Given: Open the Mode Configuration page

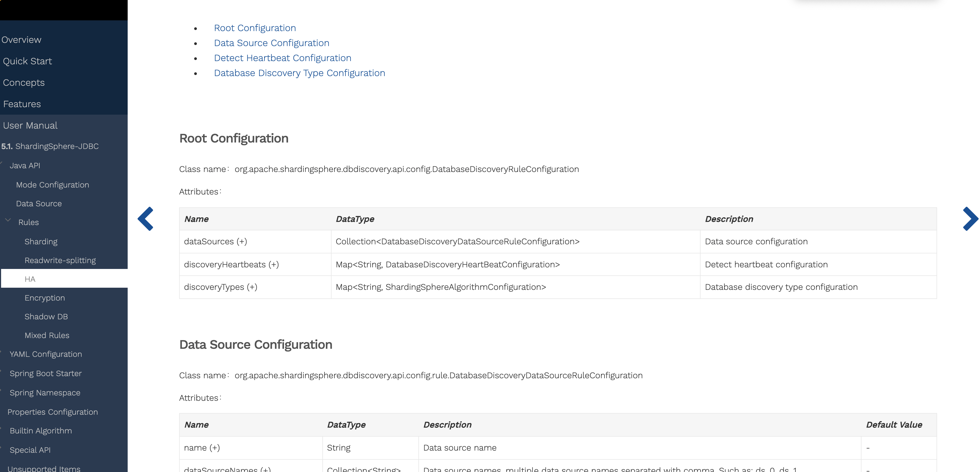Looking at the screenshot, I should (53, 185).
